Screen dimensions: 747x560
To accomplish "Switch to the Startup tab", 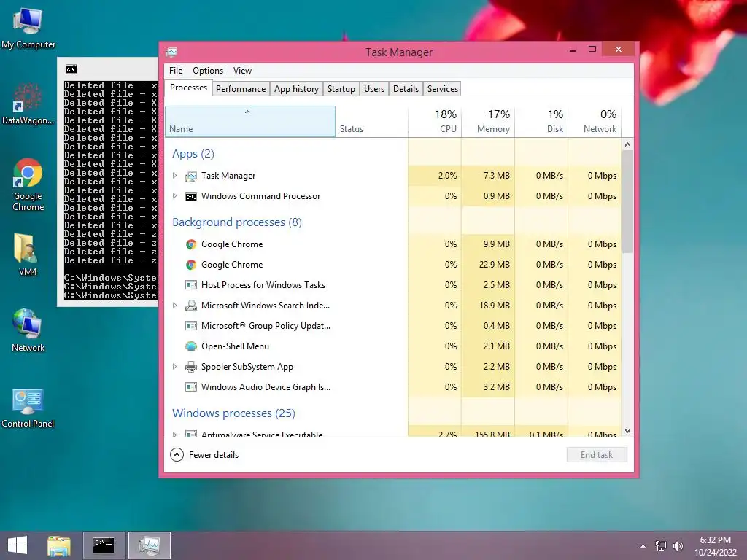I will [341, 89].
